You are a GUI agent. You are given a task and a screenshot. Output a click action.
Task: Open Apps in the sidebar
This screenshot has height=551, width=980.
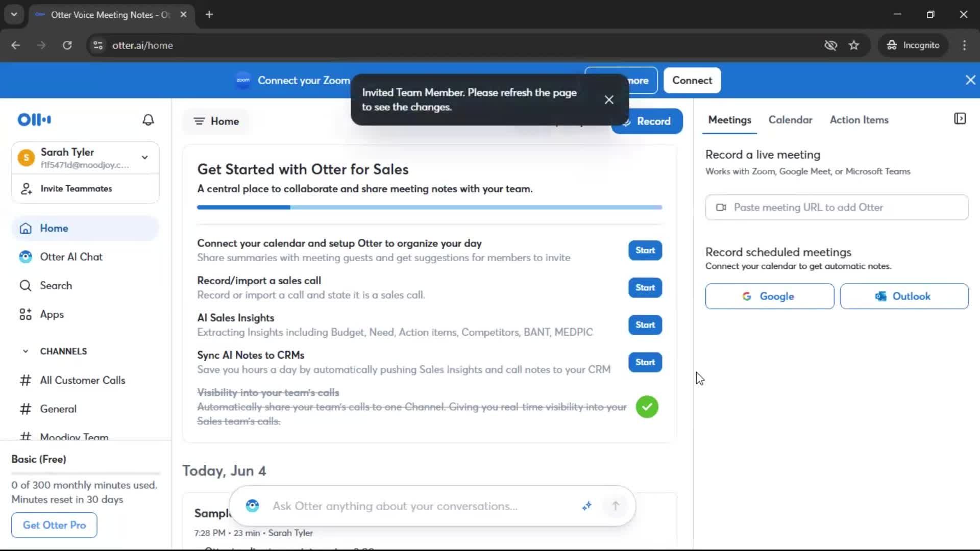[85, 314]
